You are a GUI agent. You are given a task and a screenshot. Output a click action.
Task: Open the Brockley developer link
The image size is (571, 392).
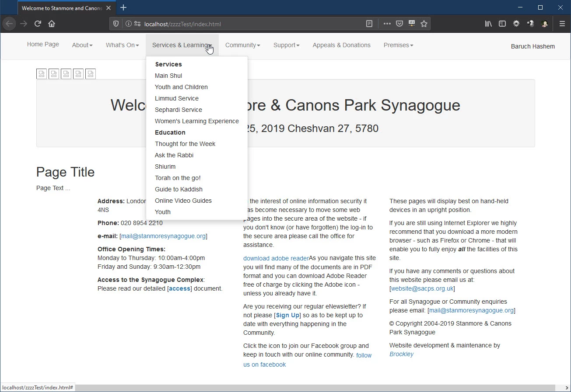click(401, 354)
